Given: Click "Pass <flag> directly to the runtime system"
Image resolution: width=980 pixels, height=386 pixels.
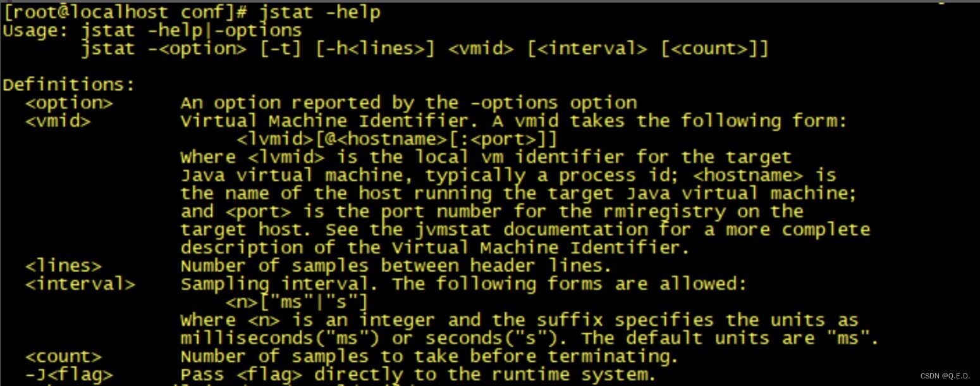Looking at the screenshot, I should [x=417, y=375].
